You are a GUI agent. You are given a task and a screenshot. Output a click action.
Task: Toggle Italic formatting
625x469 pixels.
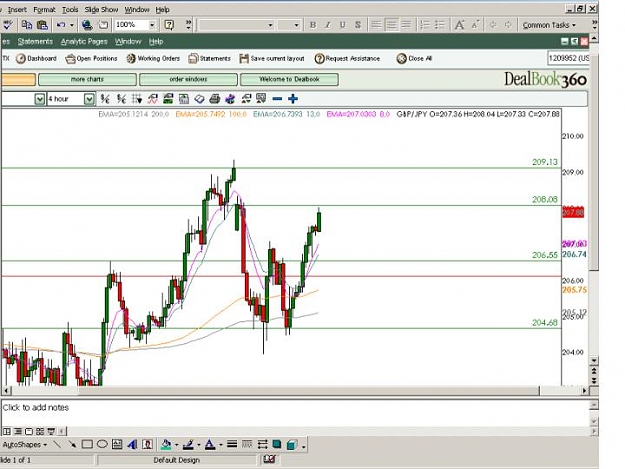(328, 25)
